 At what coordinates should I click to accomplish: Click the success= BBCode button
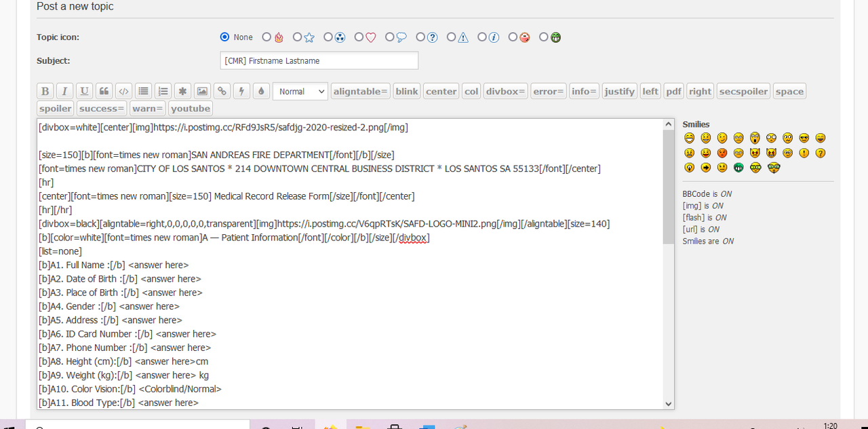(102, 109)
